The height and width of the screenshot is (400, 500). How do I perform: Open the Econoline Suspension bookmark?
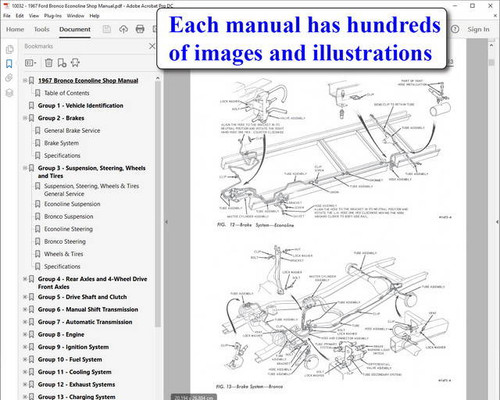point(72,204)
